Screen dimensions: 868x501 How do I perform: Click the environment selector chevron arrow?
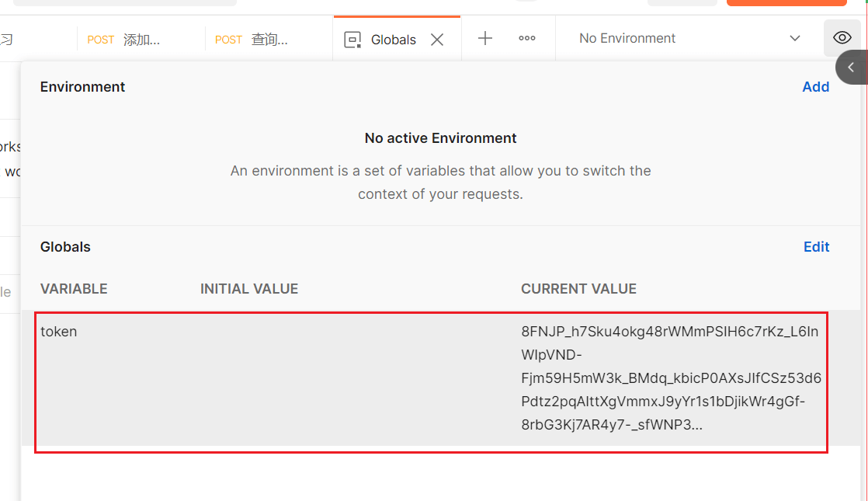pos(794,38)
